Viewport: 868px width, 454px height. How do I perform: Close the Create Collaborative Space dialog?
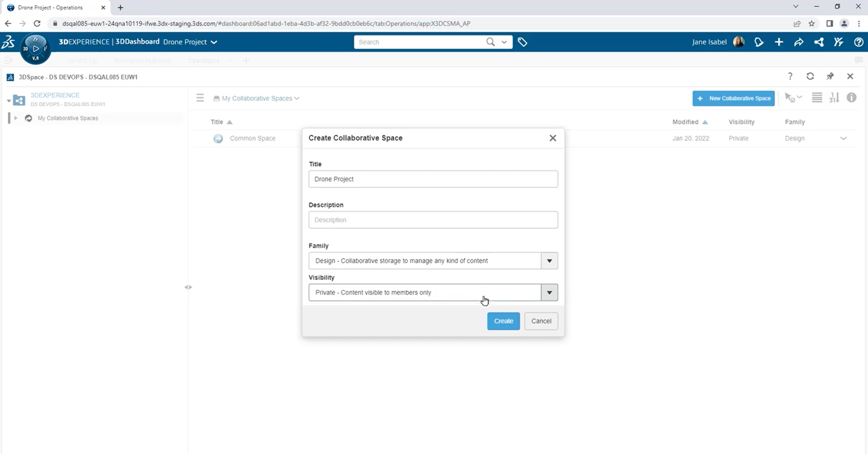point(552,138)
